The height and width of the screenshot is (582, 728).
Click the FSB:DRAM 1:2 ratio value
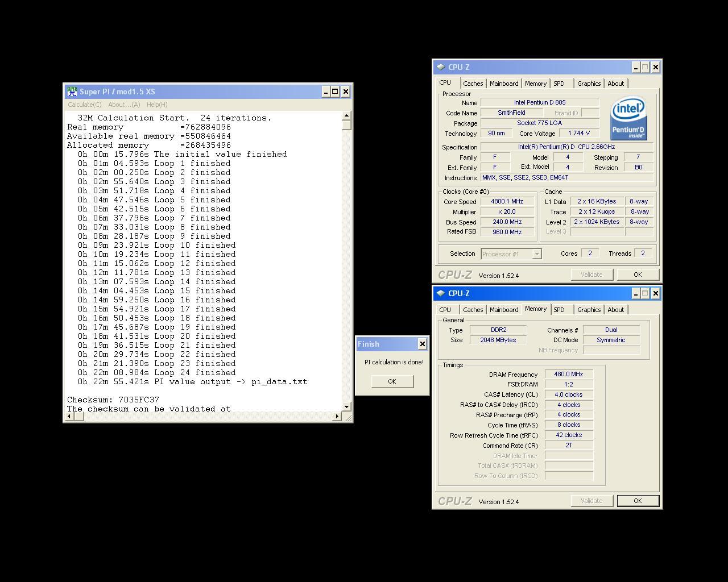click(x=569, y=384)
